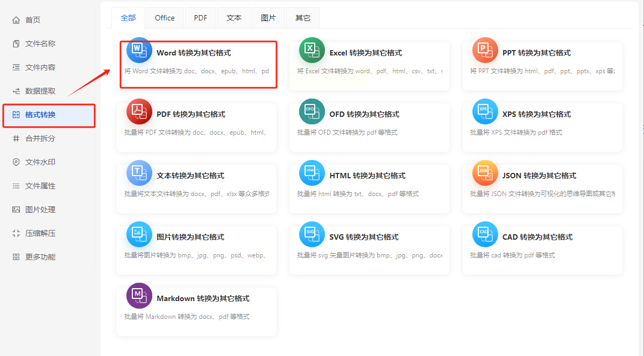Select the 其它 category tab

[303, 18]
